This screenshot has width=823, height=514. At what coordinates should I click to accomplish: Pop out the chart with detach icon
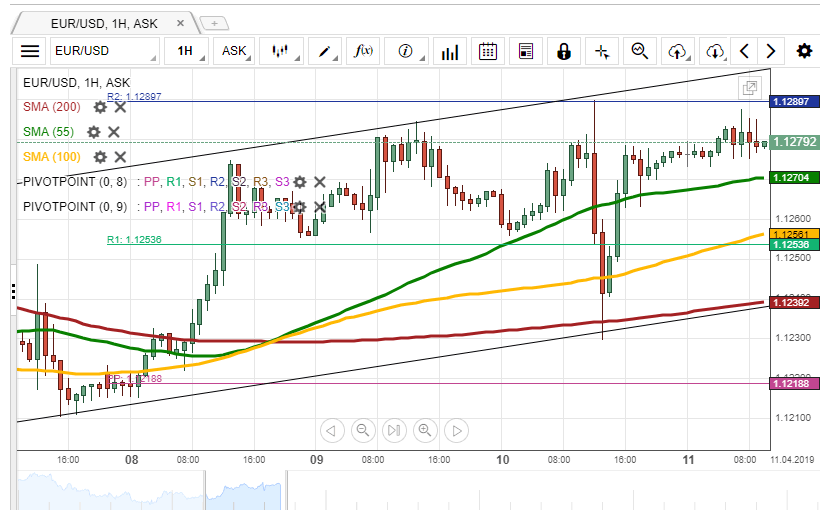point(750,88)
